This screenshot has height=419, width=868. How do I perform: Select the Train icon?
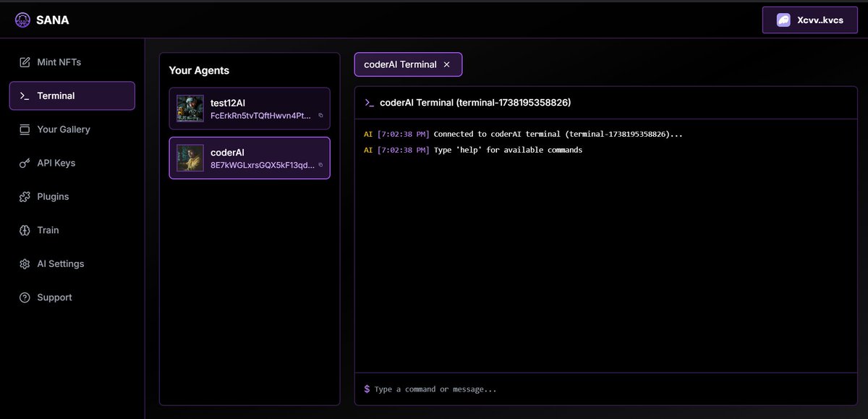coord(24,229)
